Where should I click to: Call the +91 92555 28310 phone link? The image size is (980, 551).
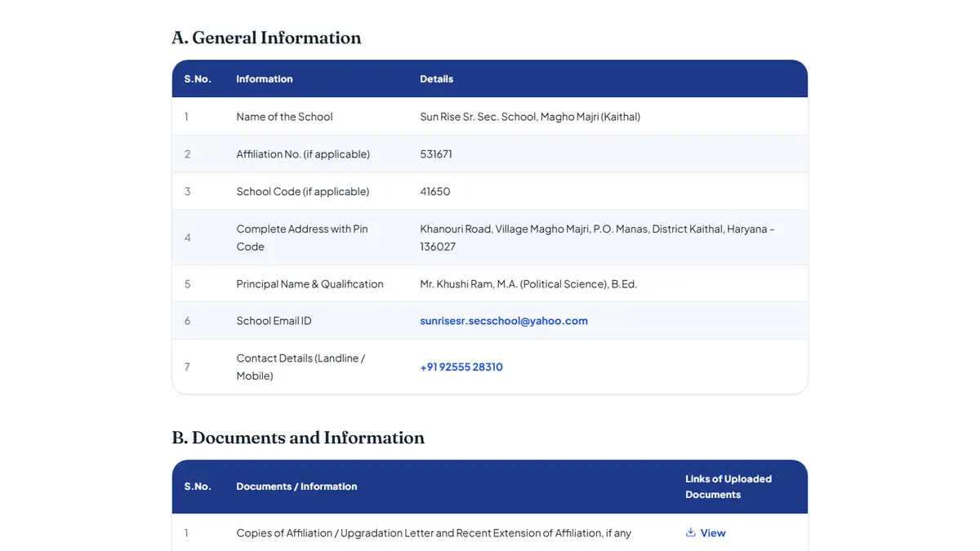[461, 367]
